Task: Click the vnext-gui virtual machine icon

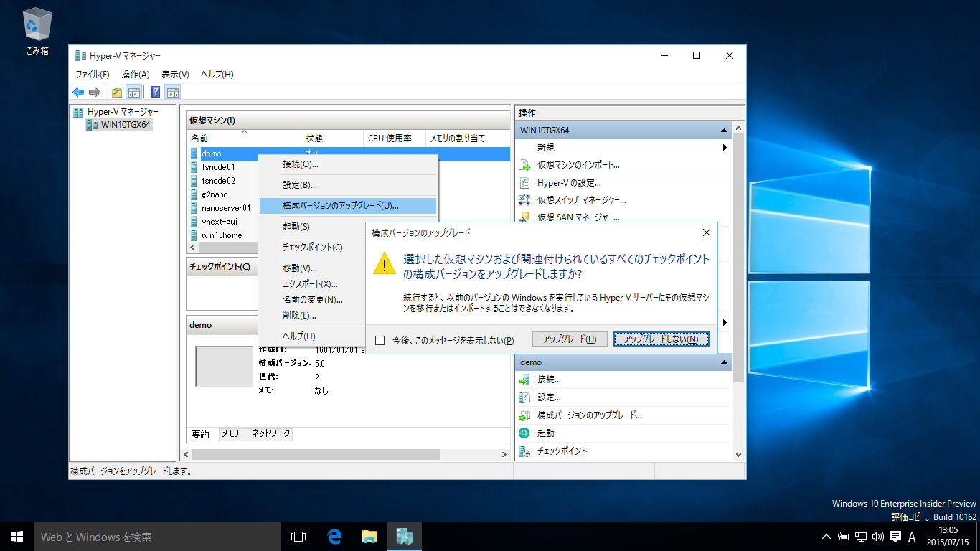Action: click(x=194, y=222)
